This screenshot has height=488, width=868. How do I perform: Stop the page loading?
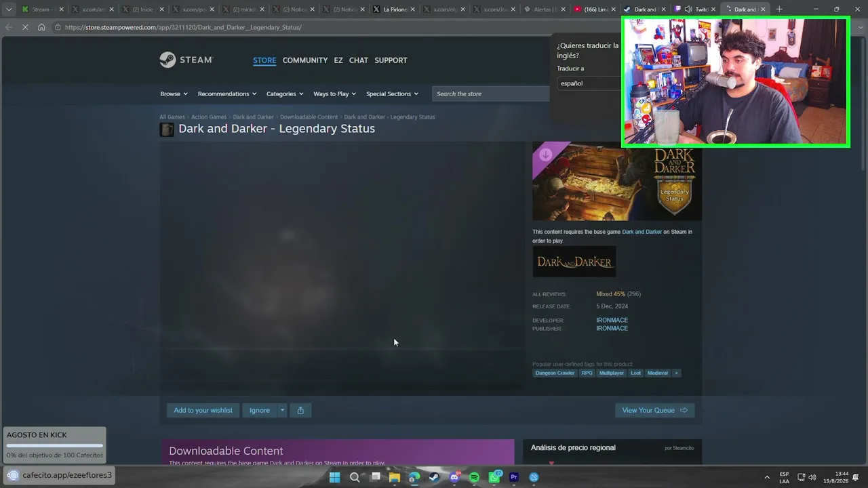point(25,27)
